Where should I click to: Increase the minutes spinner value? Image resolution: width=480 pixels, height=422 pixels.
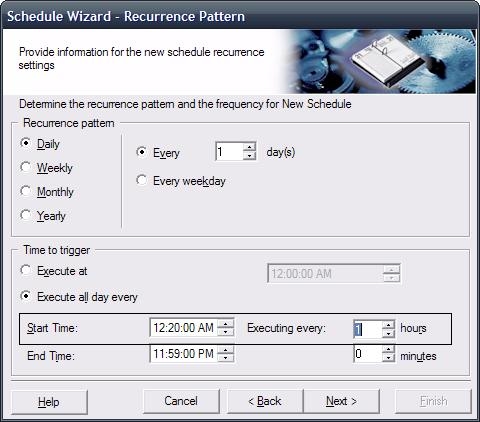388,350
